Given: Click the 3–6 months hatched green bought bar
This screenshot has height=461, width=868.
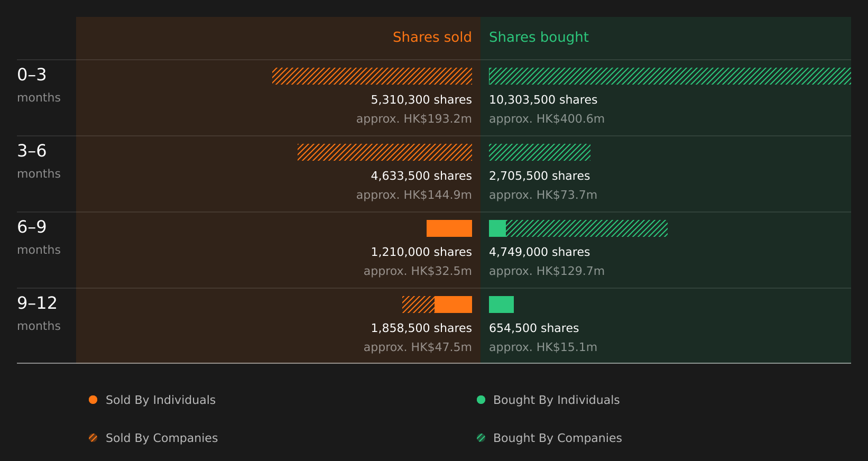Looking at the screenshot, I should pos(540,152).
